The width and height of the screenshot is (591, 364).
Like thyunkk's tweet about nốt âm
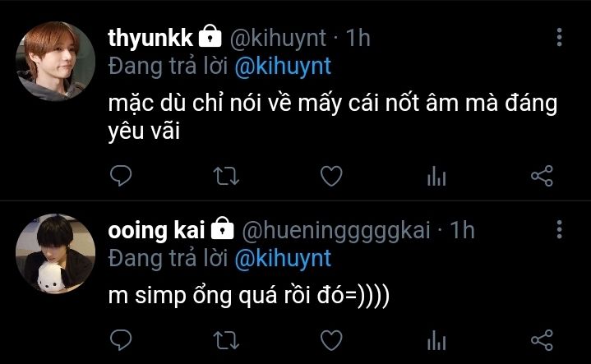(x=330, y=175)
